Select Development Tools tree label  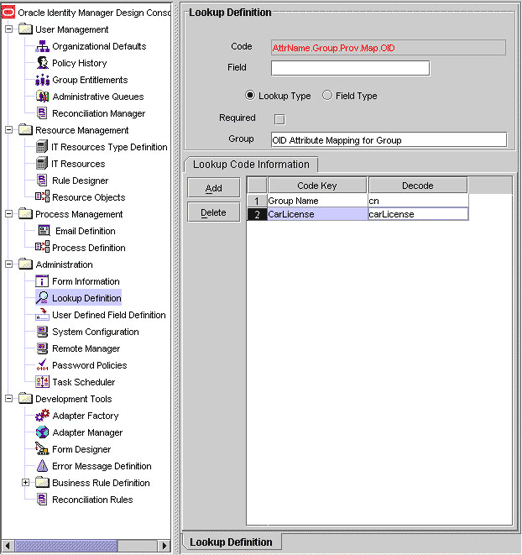click(x=74, y=399)
